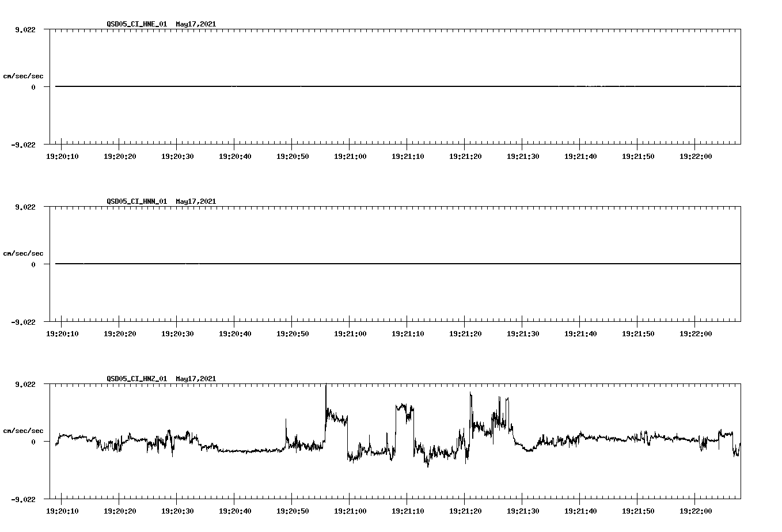Select the -9.022 lower amplitude label on HNZ plot

pyautogui.click(x=24, y=500)
